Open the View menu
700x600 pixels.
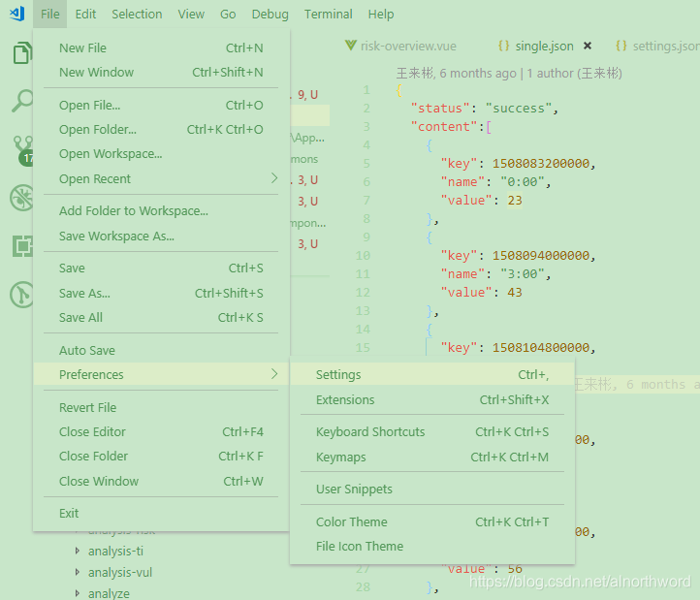coord(191,15)
